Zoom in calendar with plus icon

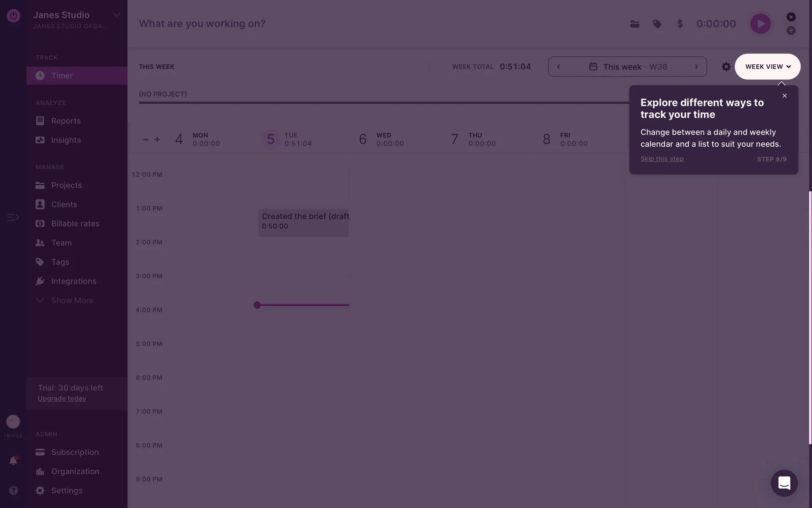pyautogui.click(x=157, y=140)
